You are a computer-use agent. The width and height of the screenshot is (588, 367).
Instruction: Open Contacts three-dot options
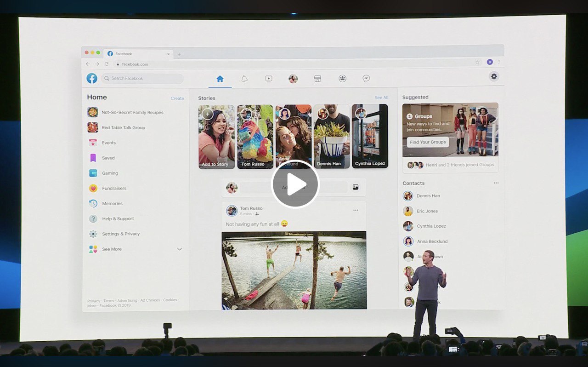[x=496, y=183]
